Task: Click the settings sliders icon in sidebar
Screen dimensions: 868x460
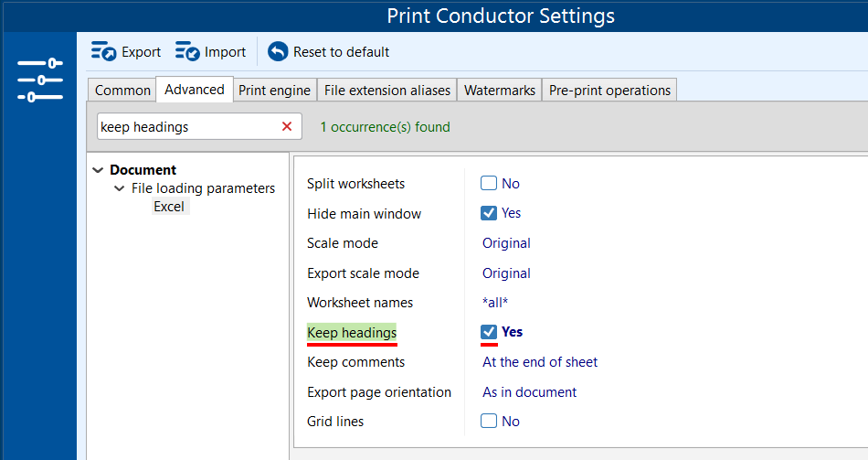Action: tap(39, 80)
